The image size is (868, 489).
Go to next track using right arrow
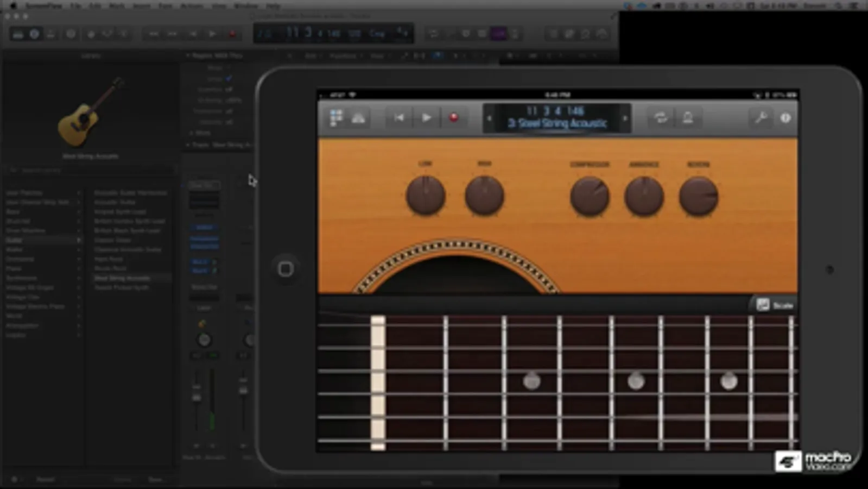[x=625, y=118]
